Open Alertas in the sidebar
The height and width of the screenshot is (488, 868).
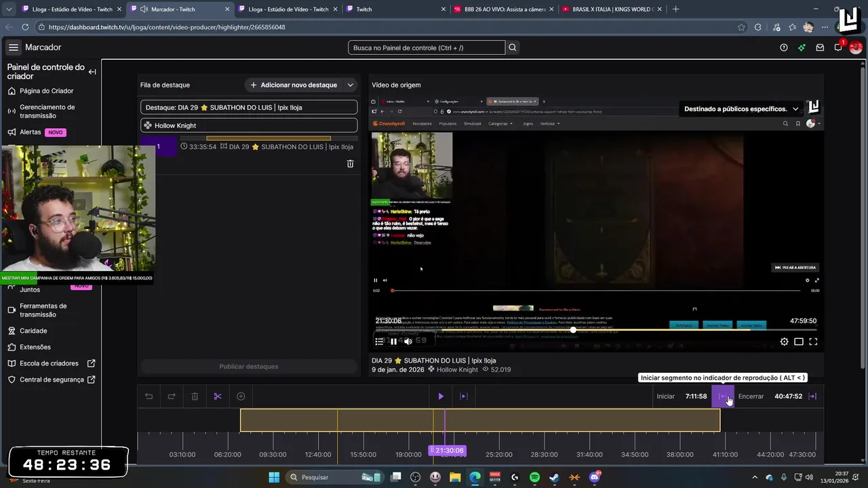coord(30,132)
